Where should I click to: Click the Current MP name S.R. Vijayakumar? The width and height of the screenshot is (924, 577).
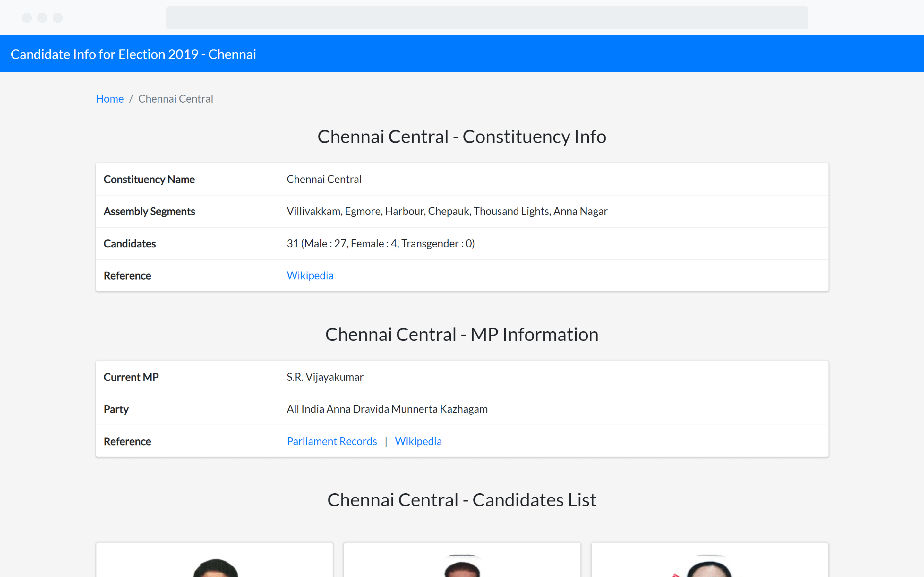325,377
